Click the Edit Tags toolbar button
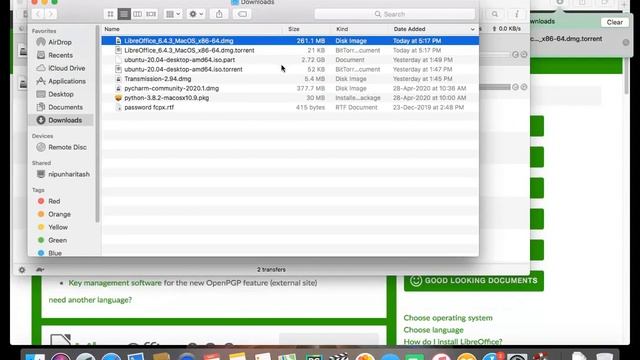The width and height of the screenshot is (640, 360). tap(242, 14)
